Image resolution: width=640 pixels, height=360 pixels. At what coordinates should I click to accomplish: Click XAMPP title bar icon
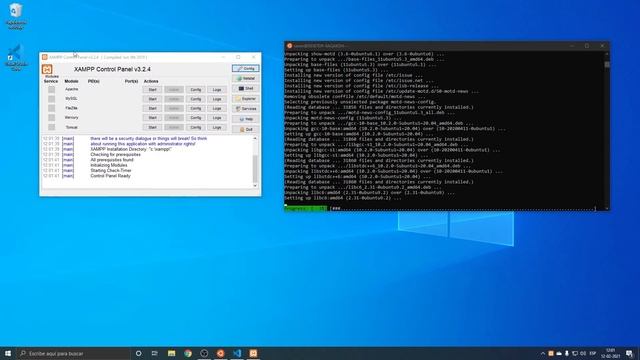[44, 57]
